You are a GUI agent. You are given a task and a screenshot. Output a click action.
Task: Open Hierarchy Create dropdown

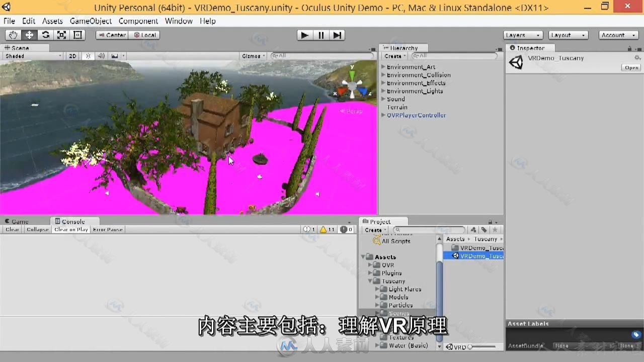pyautogui.click(x=395, y=56)
